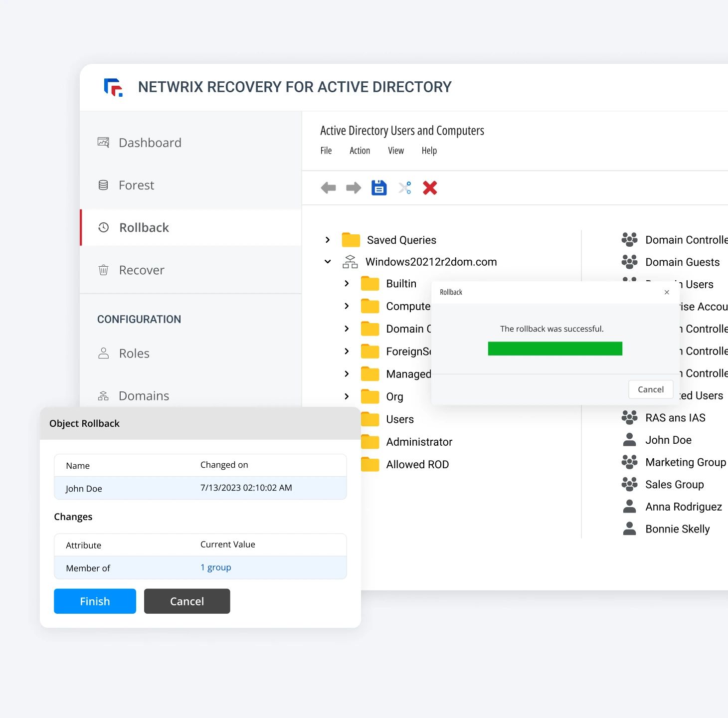The image size is (728, 718).
Task: Click the forward arrow toolbar icon
Action: click(x=354, y=188)
